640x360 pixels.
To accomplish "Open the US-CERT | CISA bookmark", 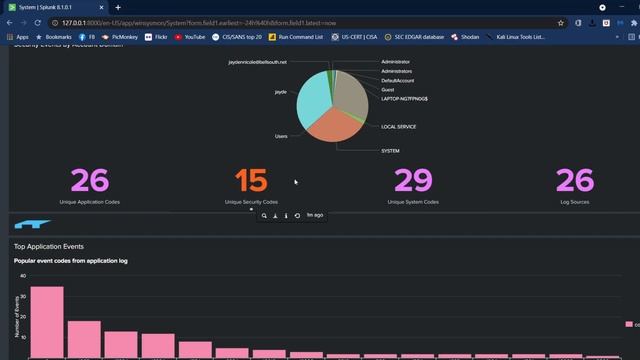I will tap(354, 37).
